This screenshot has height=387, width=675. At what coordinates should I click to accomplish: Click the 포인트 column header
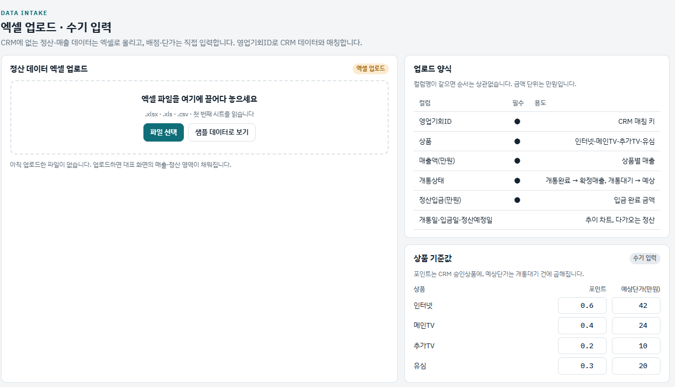coord(597,289)
